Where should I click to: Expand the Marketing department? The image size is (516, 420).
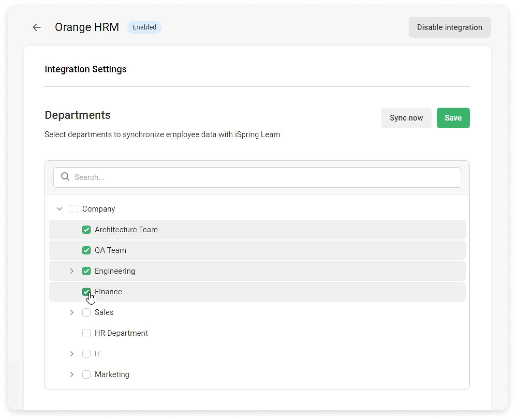tap(72, 374)
